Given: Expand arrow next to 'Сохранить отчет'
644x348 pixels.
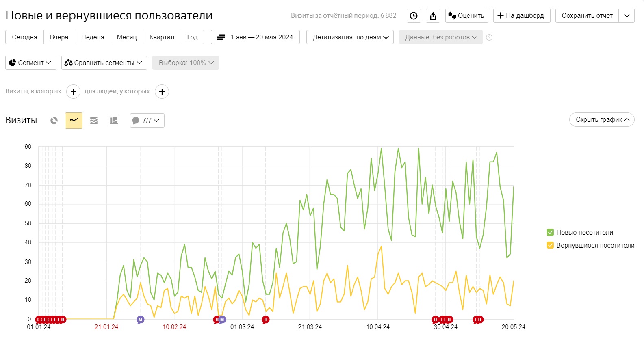Looking at the screenshot, I should (x=627, y=16).
